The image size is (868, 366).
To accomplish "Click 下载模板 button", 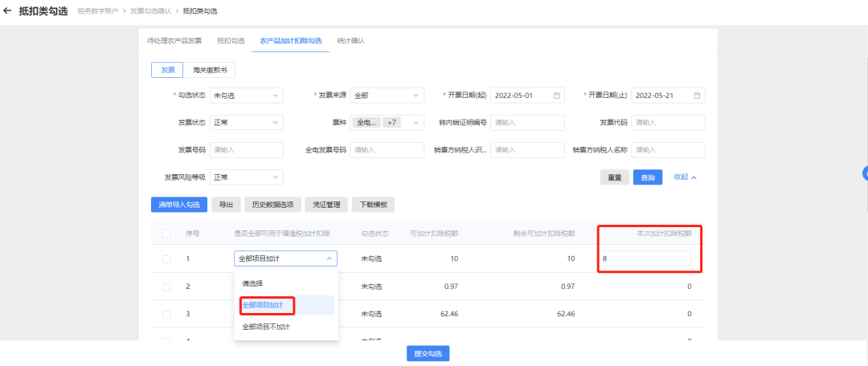I will click(373, 205).
